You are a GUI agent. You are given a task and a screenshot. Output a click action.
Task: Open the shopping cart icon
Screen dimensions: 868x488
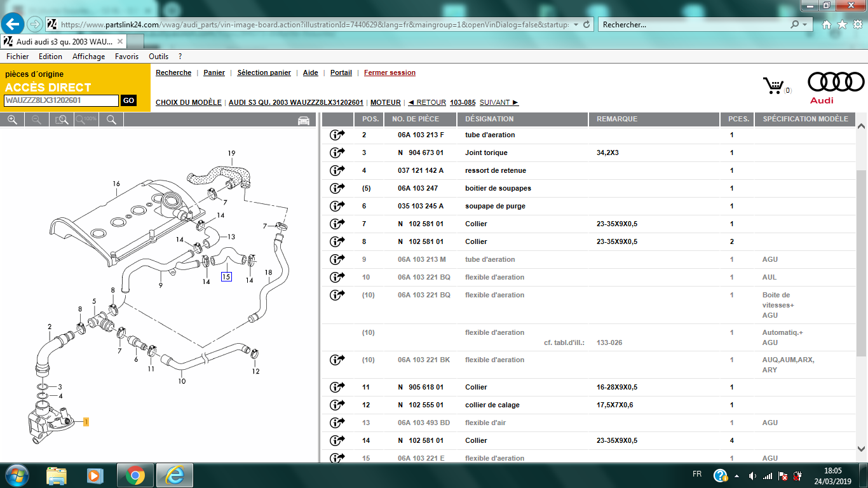click(773, 86)
